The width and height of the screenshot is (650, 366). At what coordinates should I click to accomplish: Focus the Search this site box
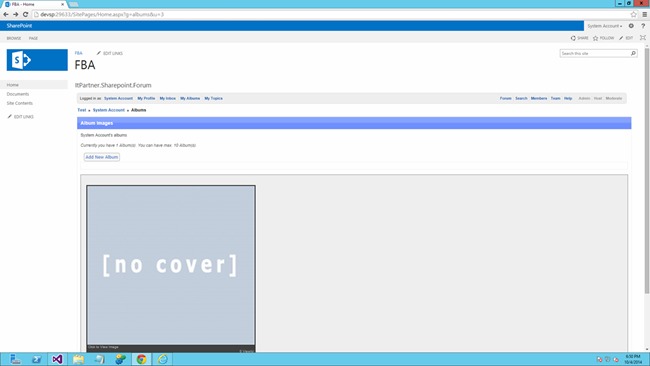595,53
